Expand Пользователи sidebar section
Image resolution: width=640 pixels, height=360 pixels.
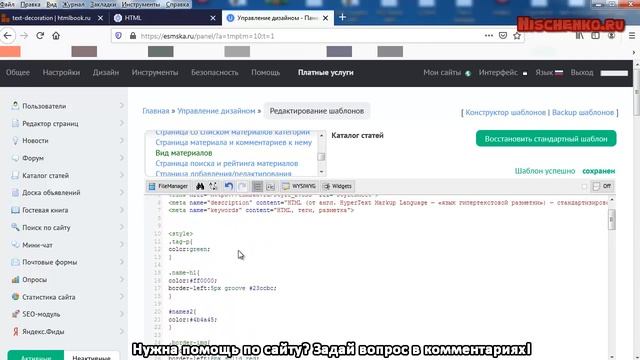pyautogui.click(x=121, y=106)
